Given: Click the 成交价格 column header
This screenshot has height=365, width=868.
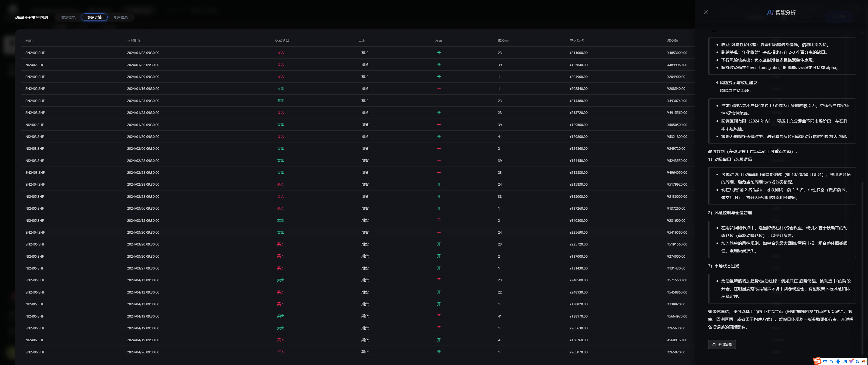Looking at the screenshot, I should pyautogui.click(x=577, y=41).
